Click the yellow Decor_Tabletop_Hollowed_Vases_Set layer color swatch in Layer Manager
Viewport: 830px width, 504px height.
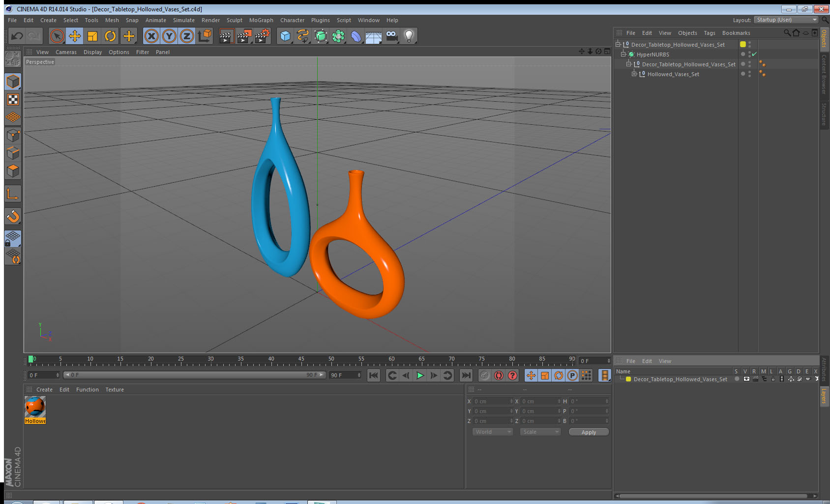[628, 379]
